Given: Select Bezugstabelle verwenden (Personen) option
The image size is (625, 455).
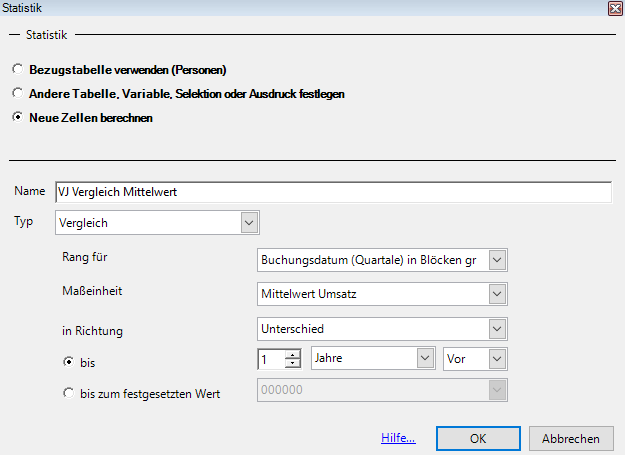Looking at the screenshot, I should (x=18, y=69).
